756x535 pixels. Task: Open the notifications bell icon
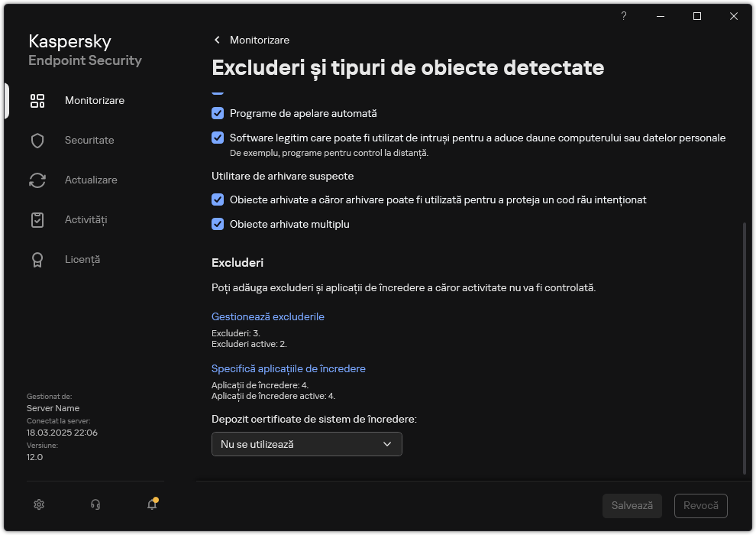[x=151, y=506]
